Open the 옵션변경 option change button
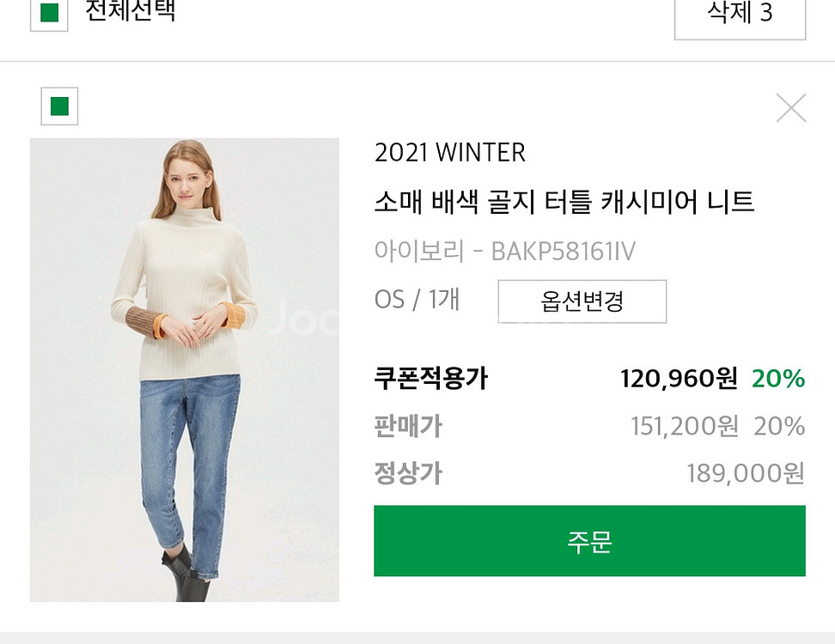The width and height of the screenshot is (835, 644). pyautogui.click(x=582, y=301)
